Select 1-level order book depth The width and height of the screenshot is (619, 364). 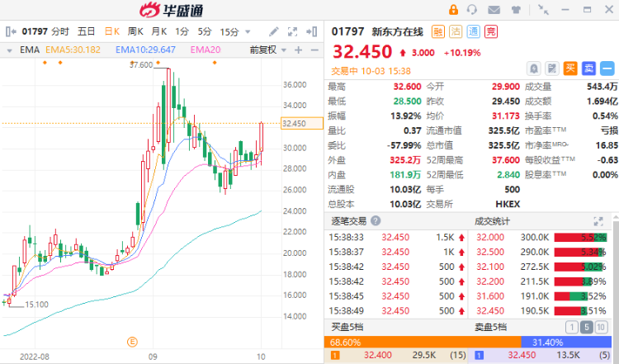pyautogui.click(x=572, y=327)
